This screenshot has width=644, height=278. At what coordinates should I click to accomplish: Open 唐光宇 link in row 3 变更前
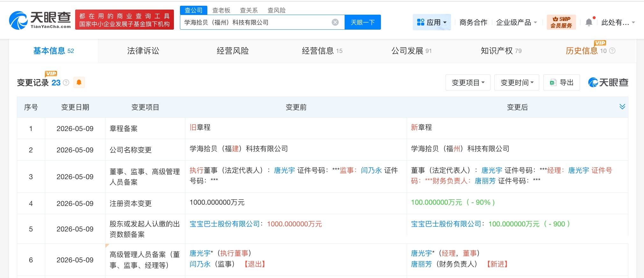click(284, 171)
